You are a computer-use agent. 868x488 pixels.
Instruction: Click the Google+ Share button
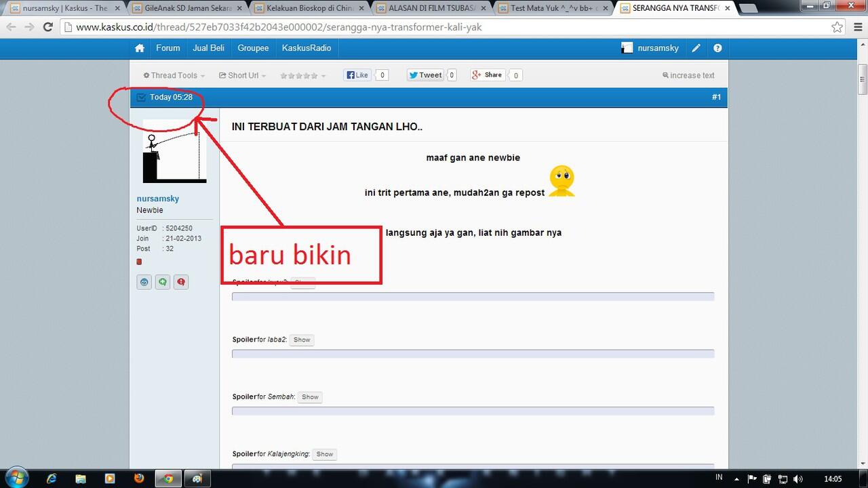pyautogui.click(x=488, y=75)
